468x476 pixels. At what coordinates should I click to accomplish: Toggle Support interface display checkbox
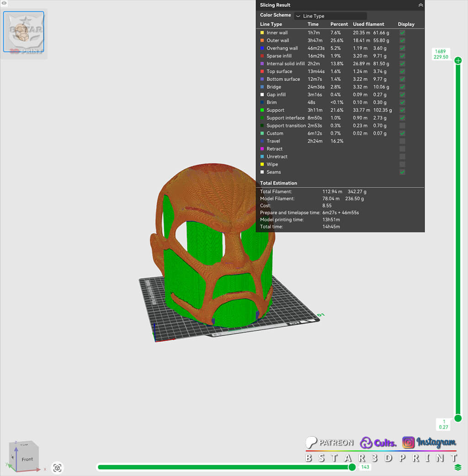[x=402, y=118]
